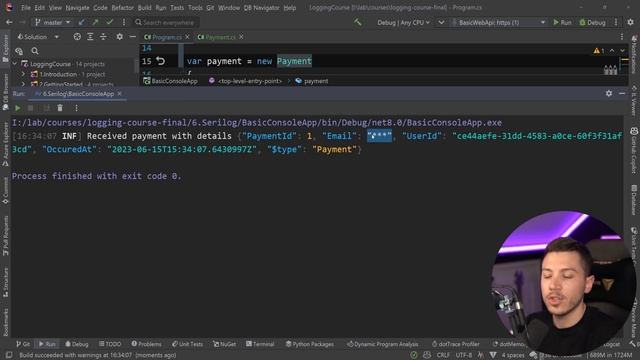Open the Tests menu

pyautogui.click(x=177, y=8)
